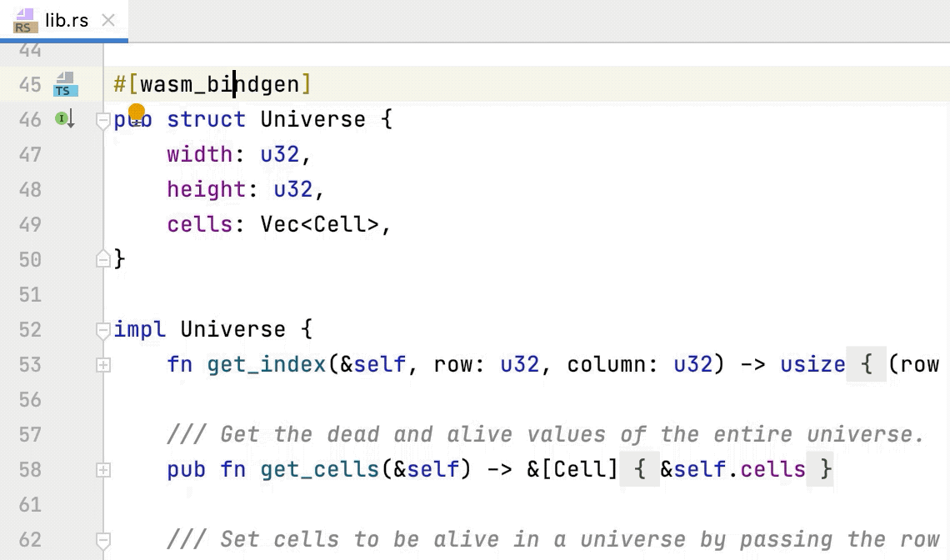The height and width of the screenshot is (560, 950).
Task: Click the closing brace on line 50
Action: (120, 259)
